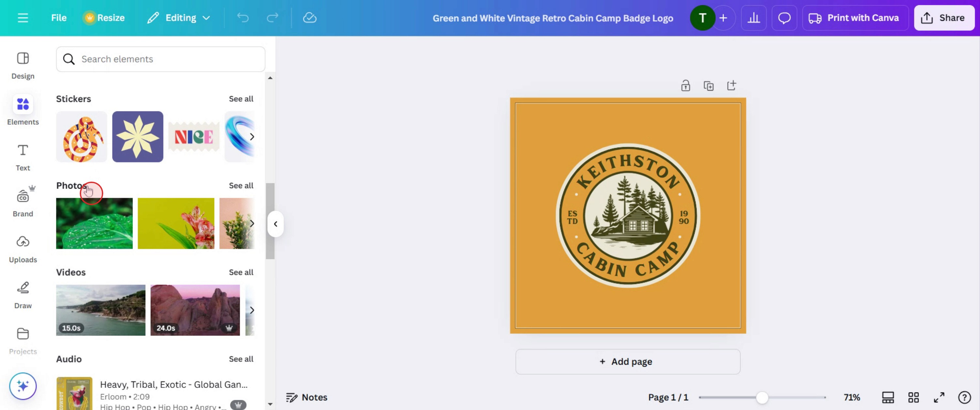Screen dimensions: 980x410
Task: Expand the Stickers row next arrow
Action: tap(252, 136)
